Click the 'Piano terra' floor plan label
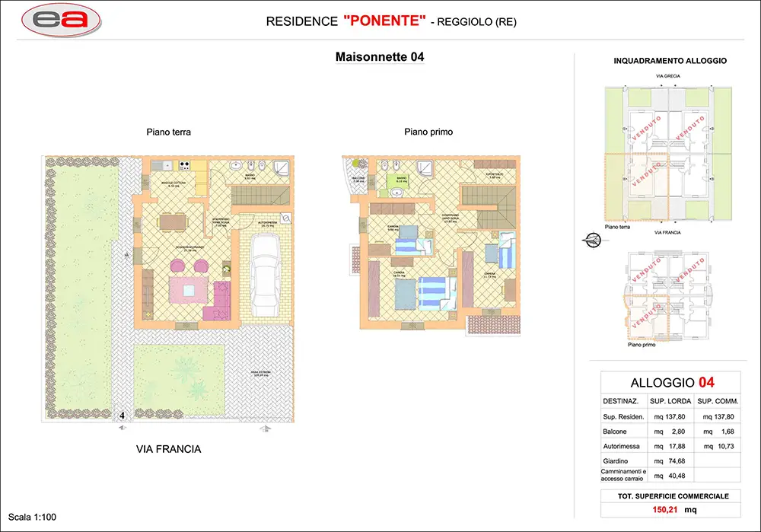Viewport: 761px width, 532px height. (168, 132)
